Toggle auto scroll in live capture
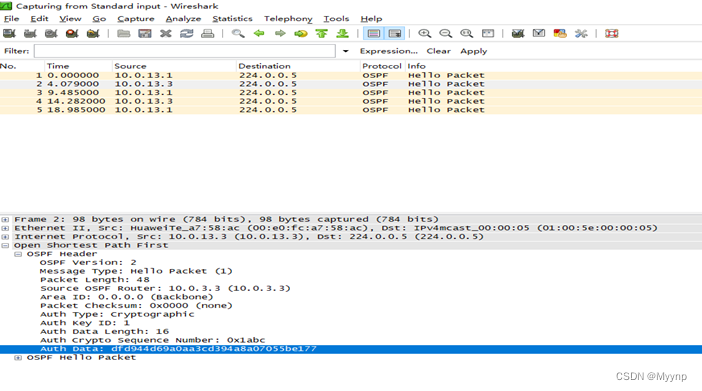 click(395, 34)
